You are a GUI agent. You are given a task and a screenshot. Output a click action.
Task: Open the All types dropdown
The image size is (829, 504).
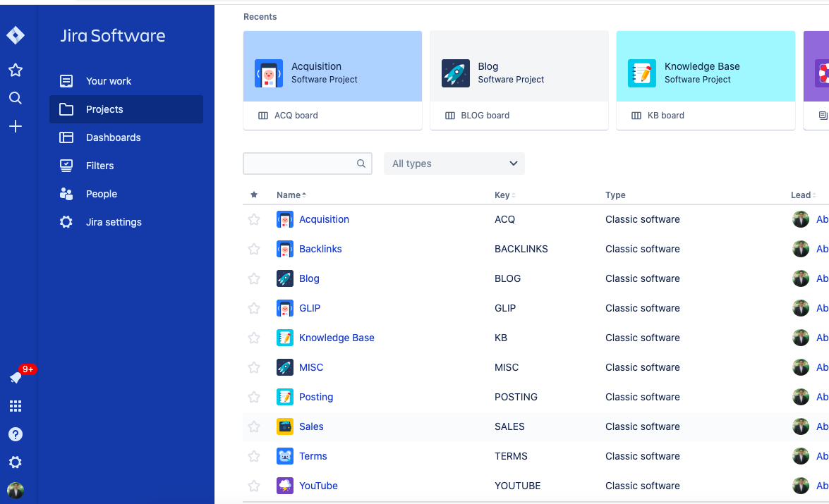[454, 164]
